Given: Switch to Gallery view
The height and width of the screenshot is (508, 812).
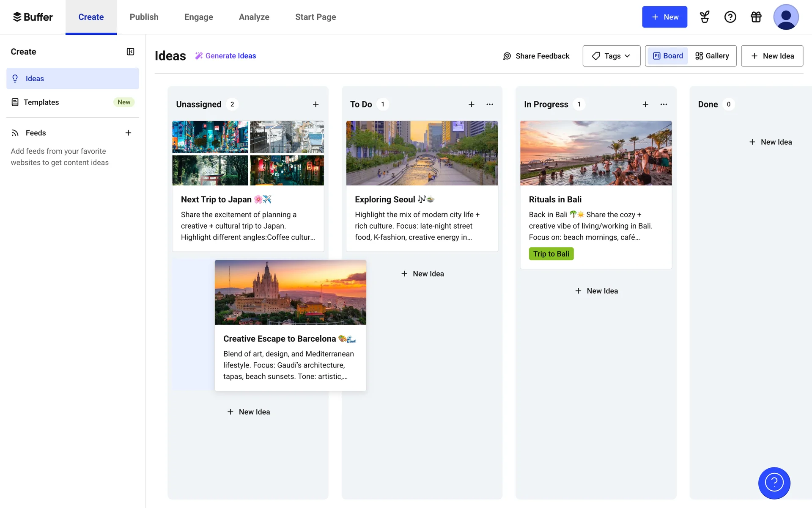Looking at the screenshot, I should pos(712,56).
